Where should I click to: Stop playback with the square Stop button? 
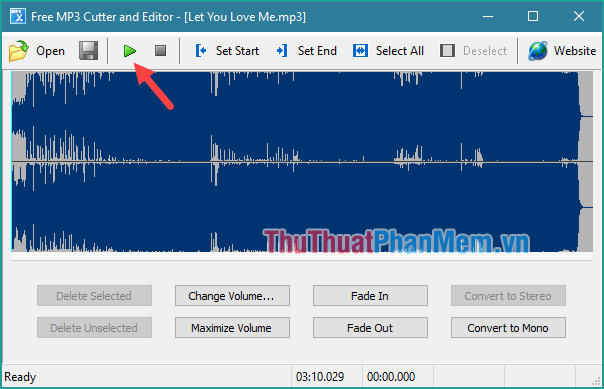pos(160,50)
